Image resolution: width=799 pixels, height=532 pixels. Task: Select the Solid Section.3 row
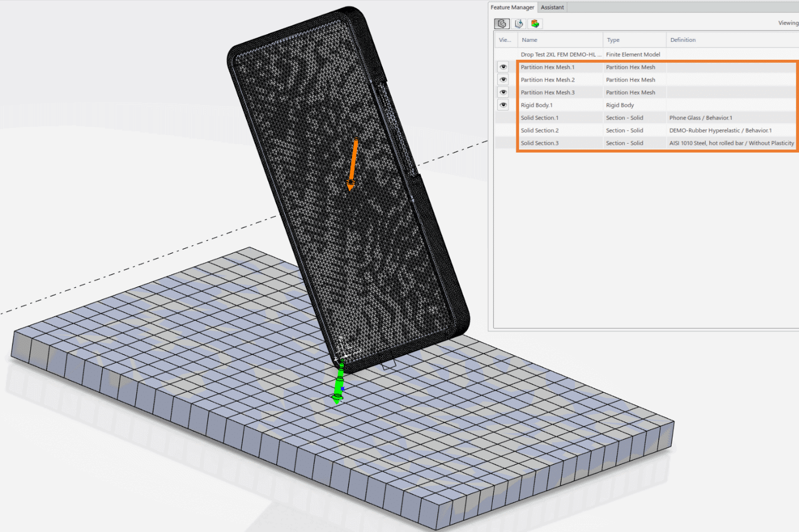(646, 143)
